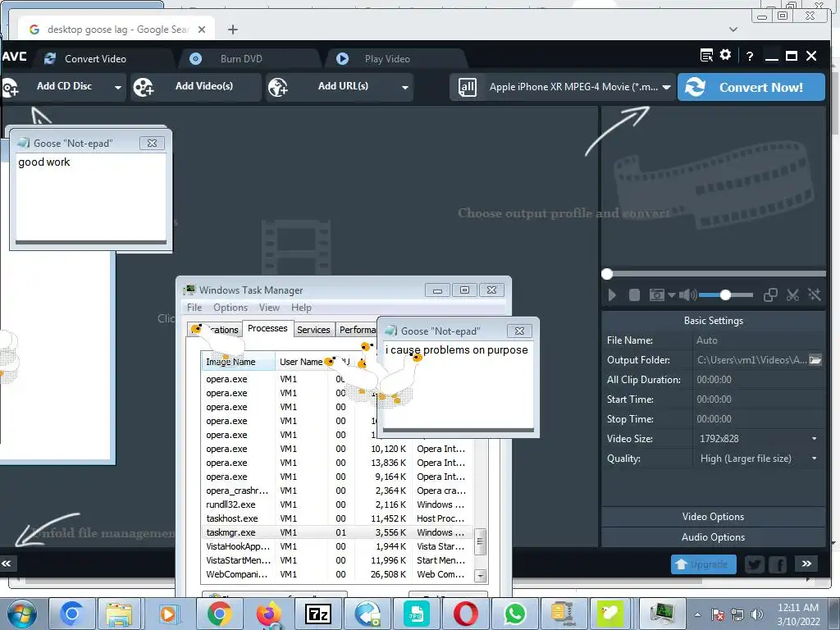Click the left double-arrow unfold file management icon
This screenshot has height=630, width=840.
pyautogui.click(x=7, y=564)
